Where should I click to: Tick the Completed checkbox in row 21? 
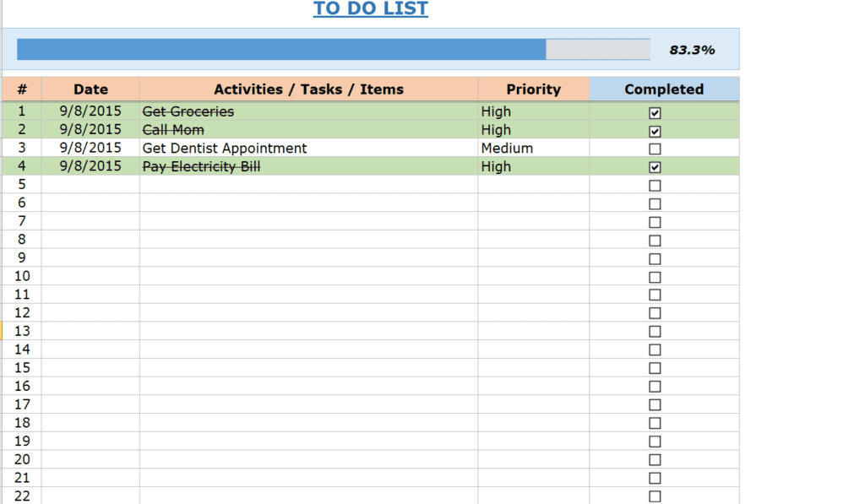(x=655, y=478)
